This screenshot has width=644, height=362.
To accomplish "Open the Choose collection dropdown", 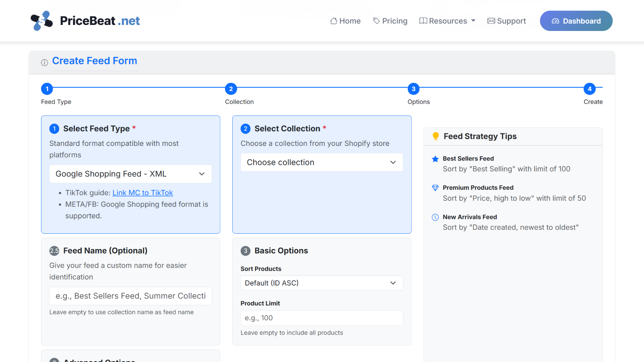I will pos(321,162).
